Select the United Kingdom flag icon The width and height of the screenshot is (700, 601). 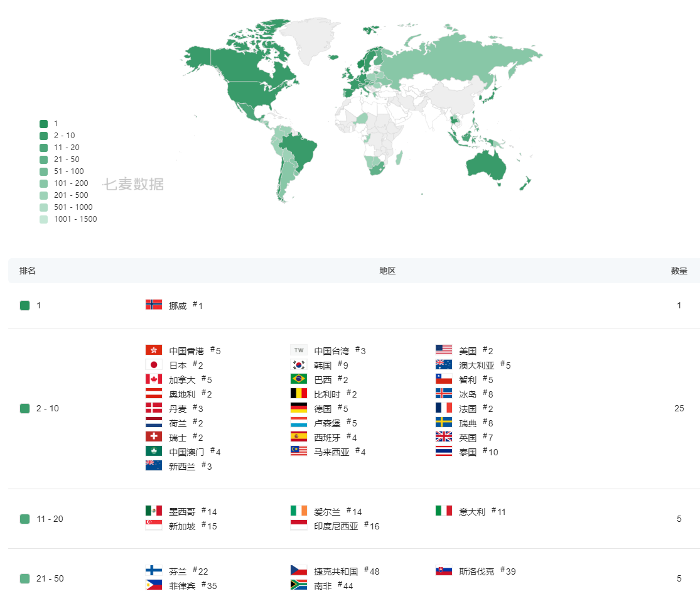(444, 436)
